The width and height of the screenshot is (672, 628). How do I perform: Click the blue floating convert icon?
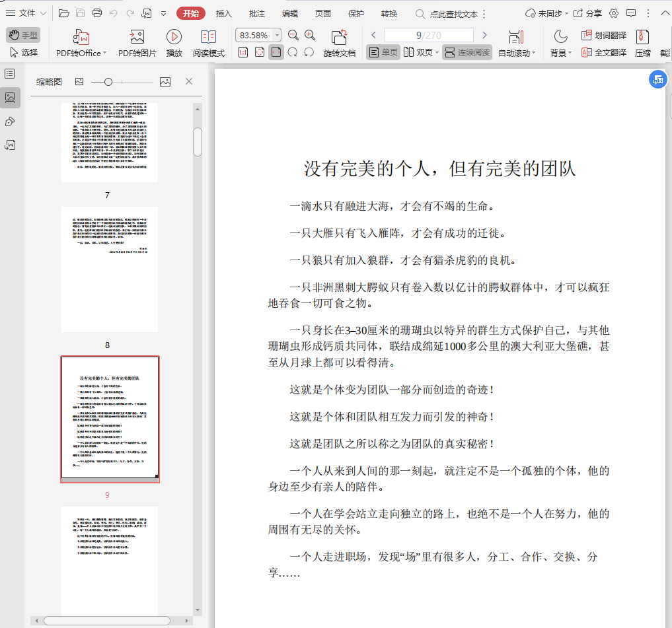(658, 80)
